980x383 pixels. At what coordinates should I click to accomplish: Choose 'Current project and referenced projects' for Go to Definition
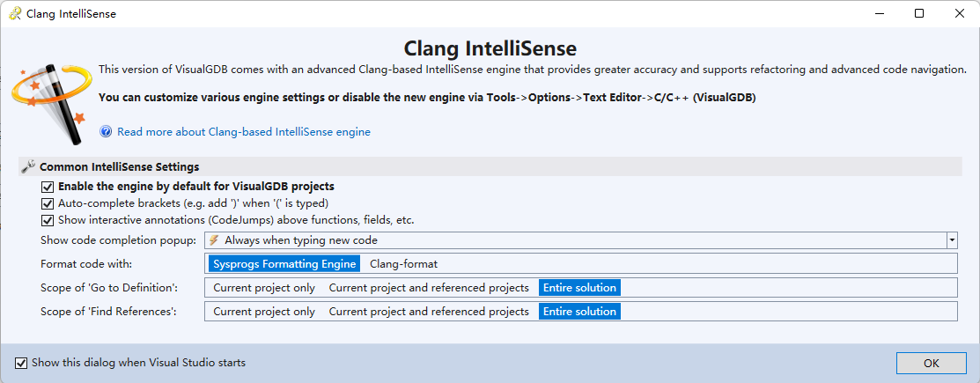click(x=429, y=288)
